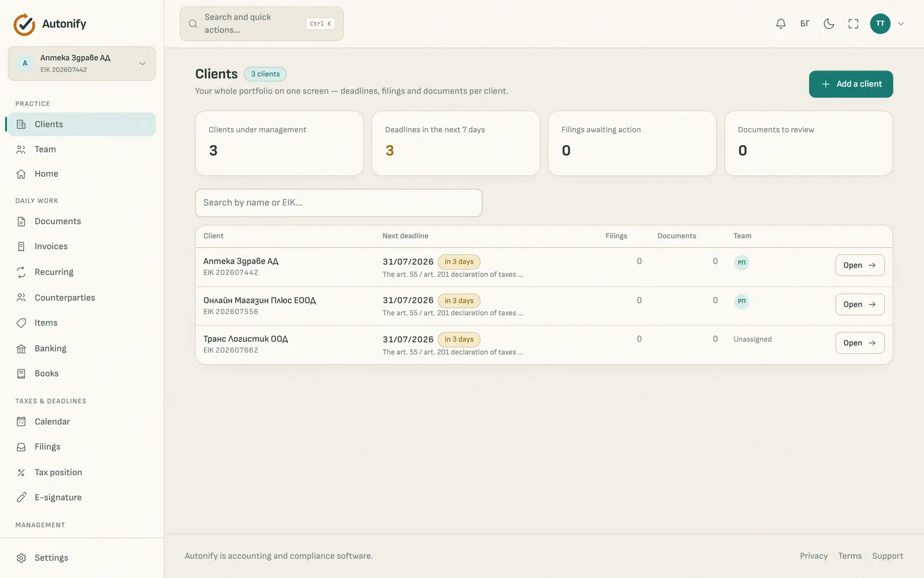
Task: Enter fullscreen with the expand icon
Action: (x=853, y=24)
